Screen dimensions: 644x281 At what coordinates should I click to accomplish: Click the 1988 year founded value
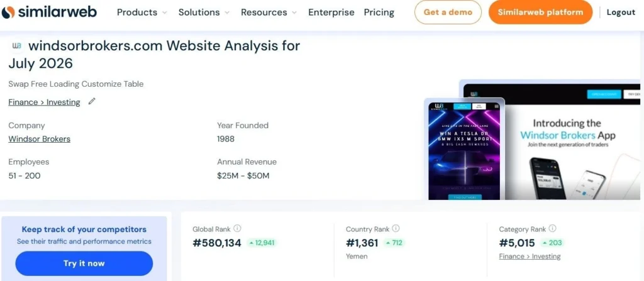point(226,139)
